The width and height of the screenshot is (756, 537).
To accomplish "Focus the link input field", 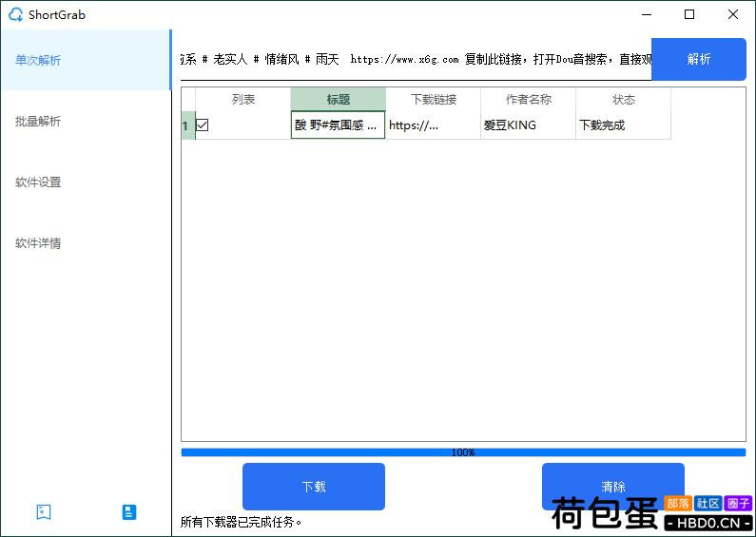I will point(417,59).
